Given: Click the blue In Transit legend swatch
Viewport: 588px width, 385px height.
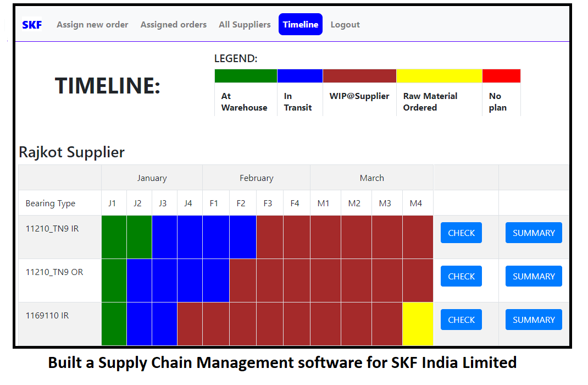Looking at the screenshot, I should point(300,76).
